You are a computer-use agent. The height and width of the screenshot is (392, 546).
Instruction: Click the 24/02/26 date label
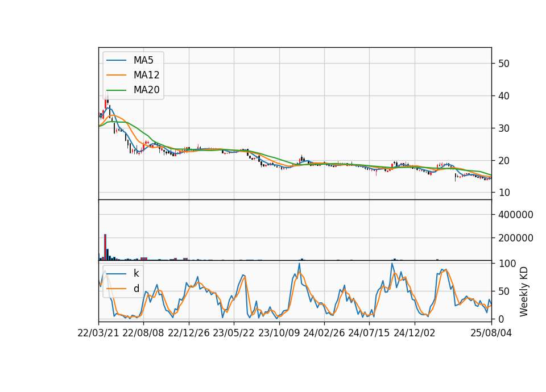[x=324, y=333]
